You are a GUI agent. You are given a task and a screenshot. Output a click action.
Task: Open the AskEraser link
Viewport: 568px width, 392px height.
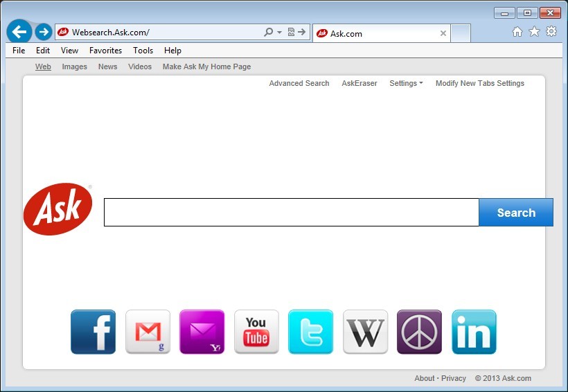tap(360, 83)
